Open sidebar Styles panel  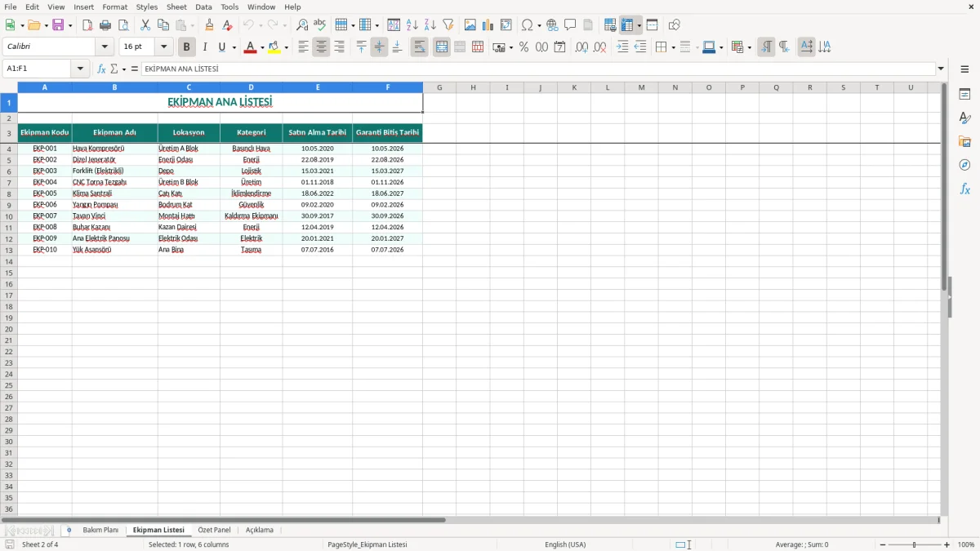click(x=964, y=118)
